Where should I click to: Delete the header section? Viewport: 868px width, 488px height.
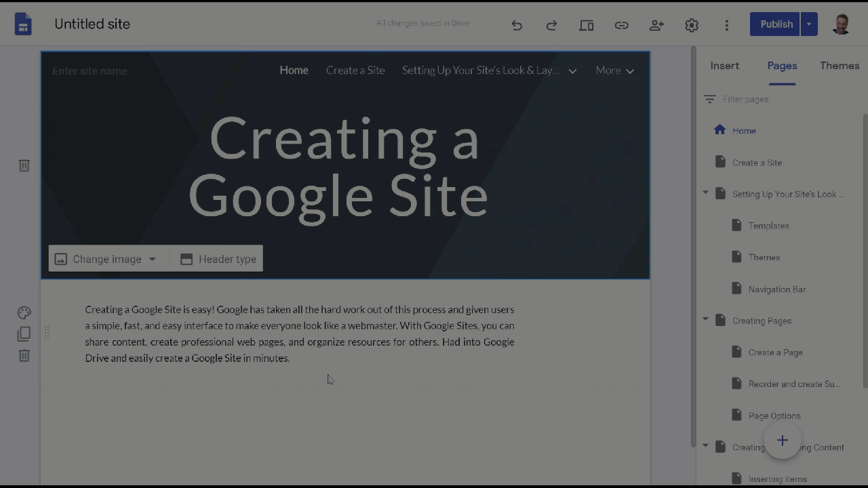pos(24,165)
